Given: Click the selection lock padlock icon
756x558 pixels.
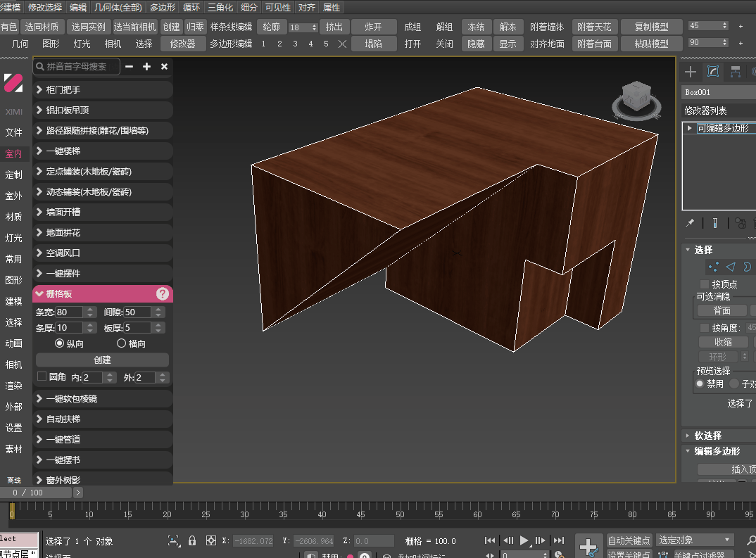Looking at the screenshot, I should tap(192, 541).
